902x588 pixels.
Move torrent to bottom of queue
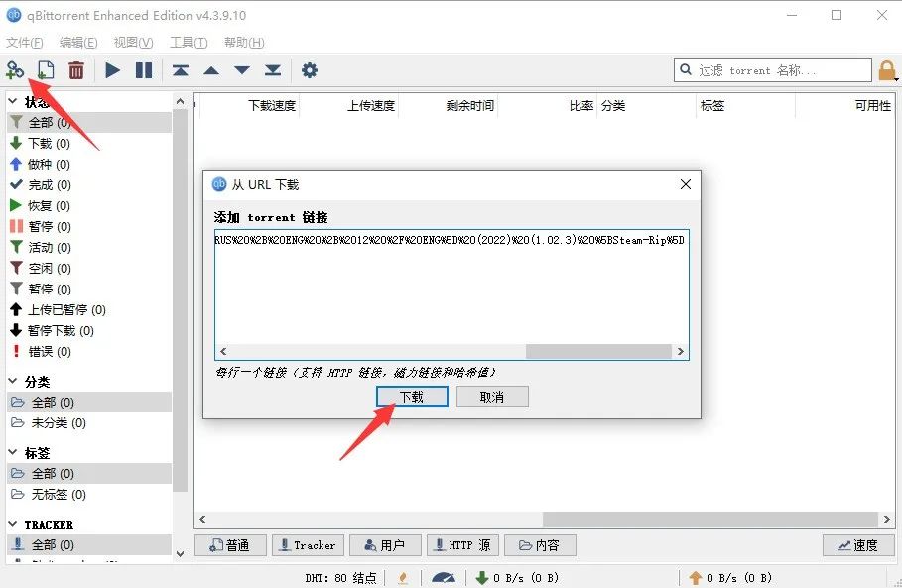pyautogui.click(x=271, y=70)
